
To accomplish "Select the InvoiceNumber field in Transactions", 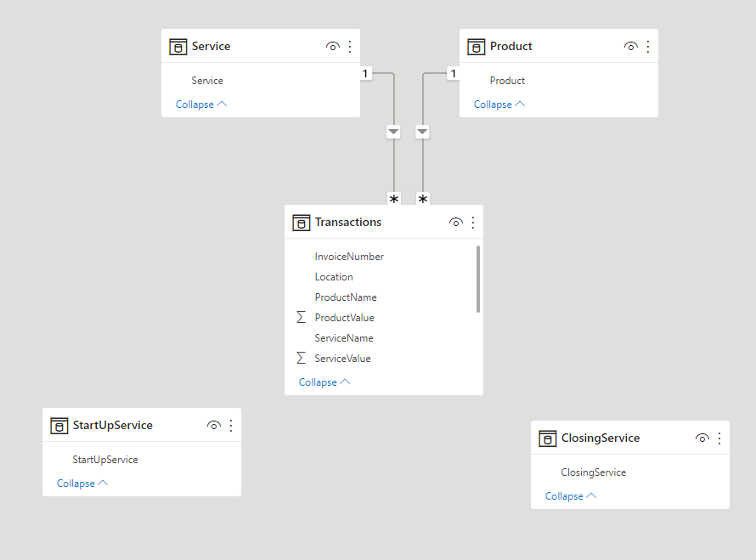I will (x=349, y=256).
